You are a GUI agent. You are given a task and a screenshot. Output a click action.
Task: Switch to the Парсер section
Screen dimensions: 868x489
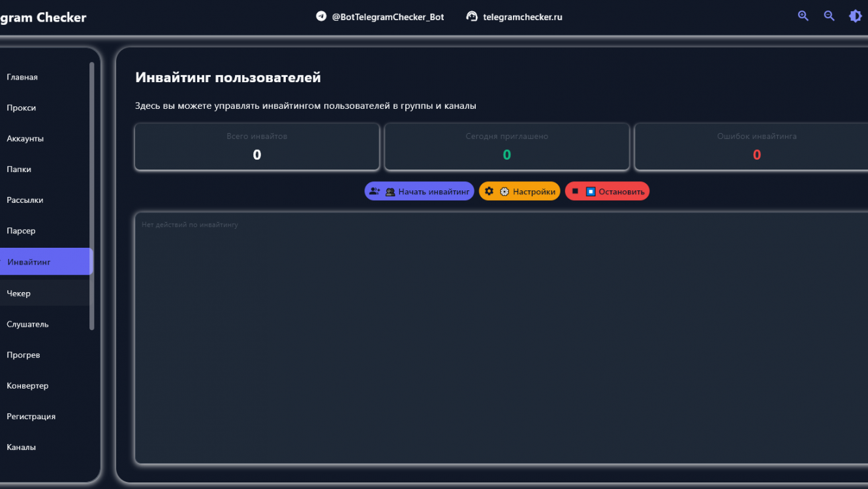coord(22,231)
